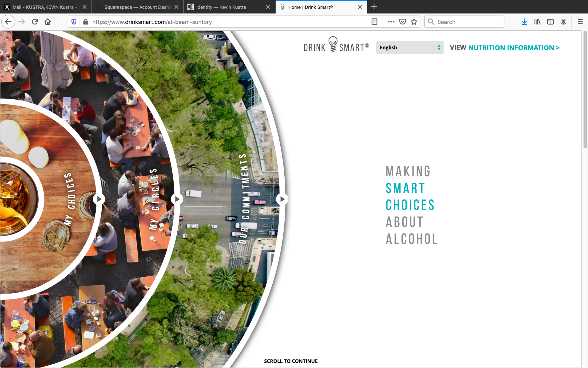Select the My Circles label
Viewport: 588px width, 368px height.
155,199
